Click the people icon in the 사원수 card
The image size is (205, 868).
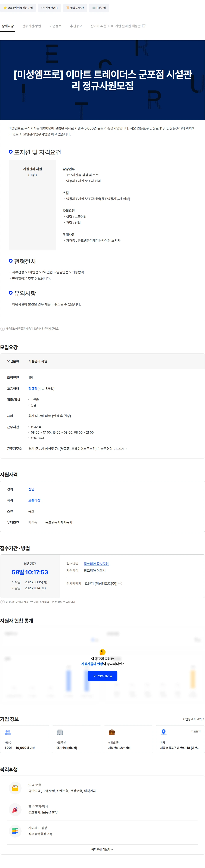[x=8, y=732]
